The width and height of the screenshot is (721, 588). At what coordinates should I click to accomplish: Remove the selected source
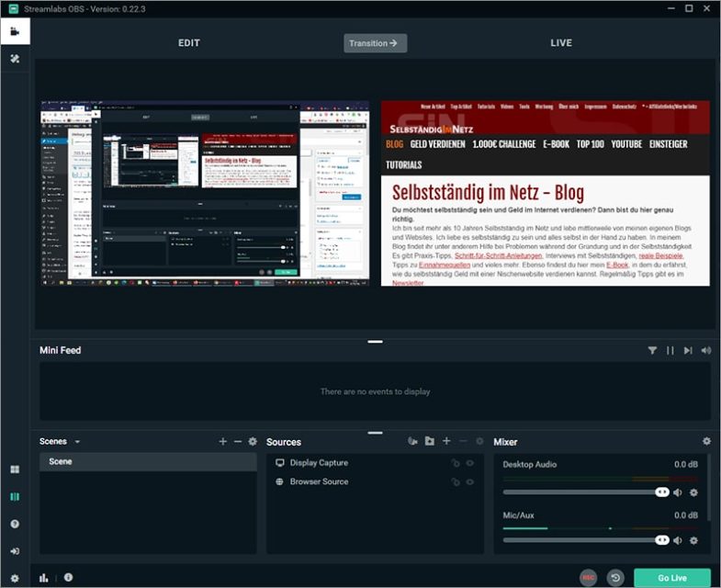(463, 441)
